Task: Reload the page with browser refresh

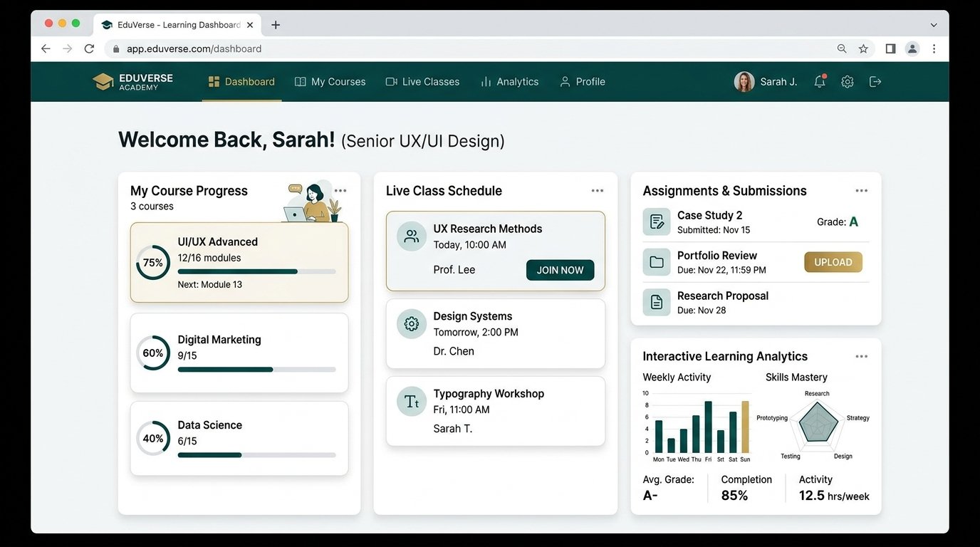Action: click(89, 48)
